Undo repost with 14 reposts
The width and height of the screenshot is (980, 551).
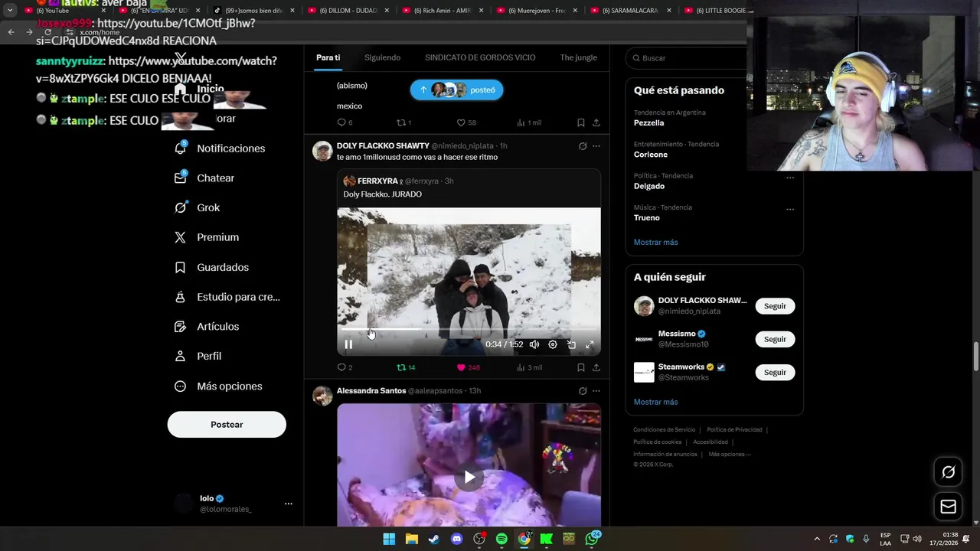(406, 367)
